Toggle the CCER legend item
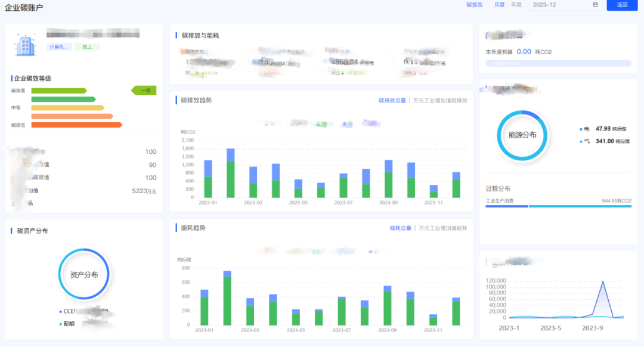The image size is (644, 347). (x=84, y=312)
